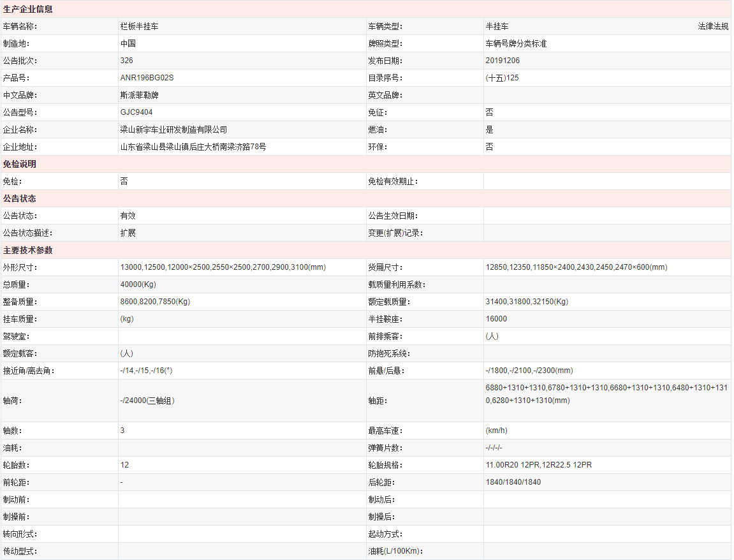Click the curb weight value 8600,8200,7850(Kg)
Screen dimensions: 734x560
(x=155, y=302)
